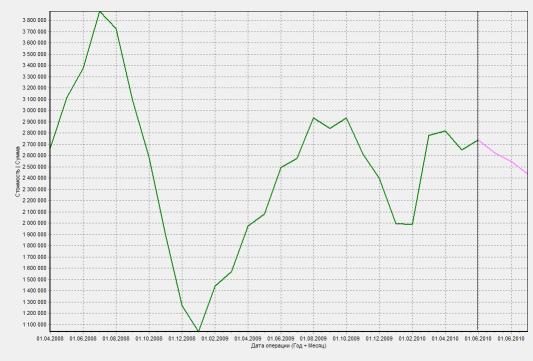
Task: Click the vertical 'Стоимость | Сумма' axis title
Action: (17, 171)
